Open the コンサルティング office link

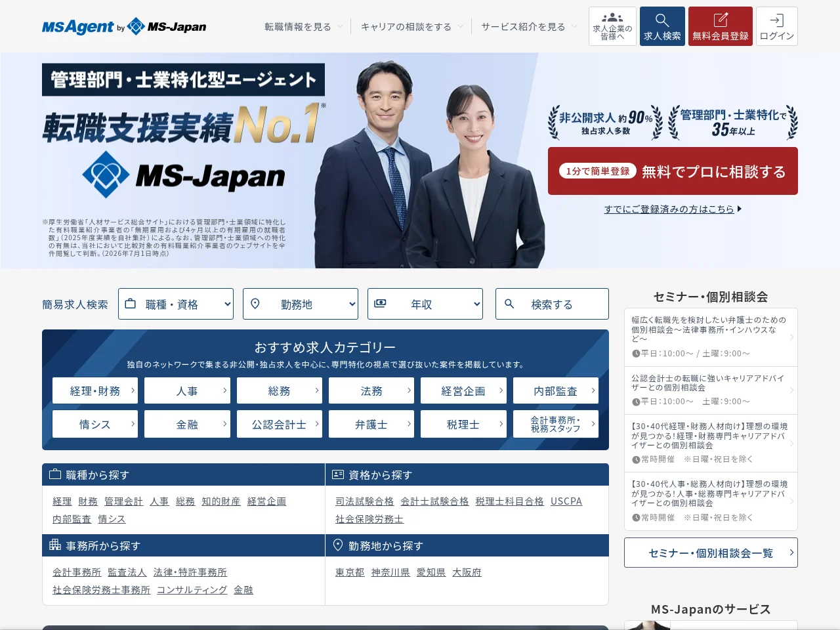point(192,590)
